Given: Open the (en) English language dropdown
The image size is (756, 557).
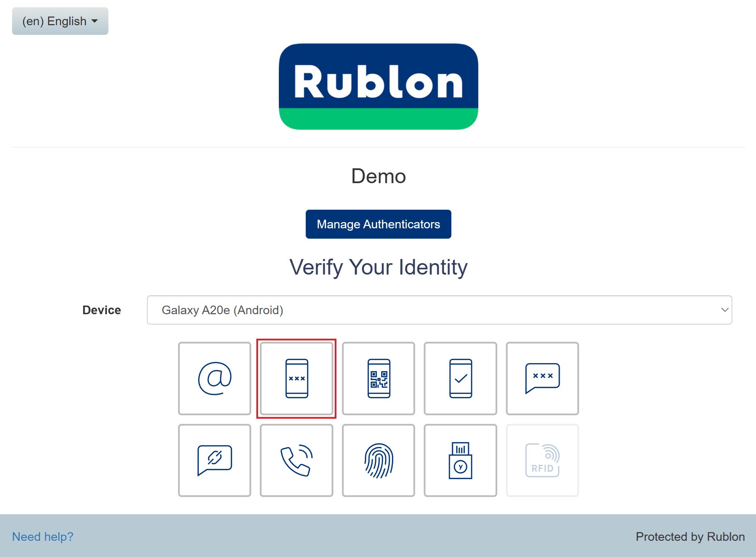Looking at the screenshot, I should click(x=60, y=21).
